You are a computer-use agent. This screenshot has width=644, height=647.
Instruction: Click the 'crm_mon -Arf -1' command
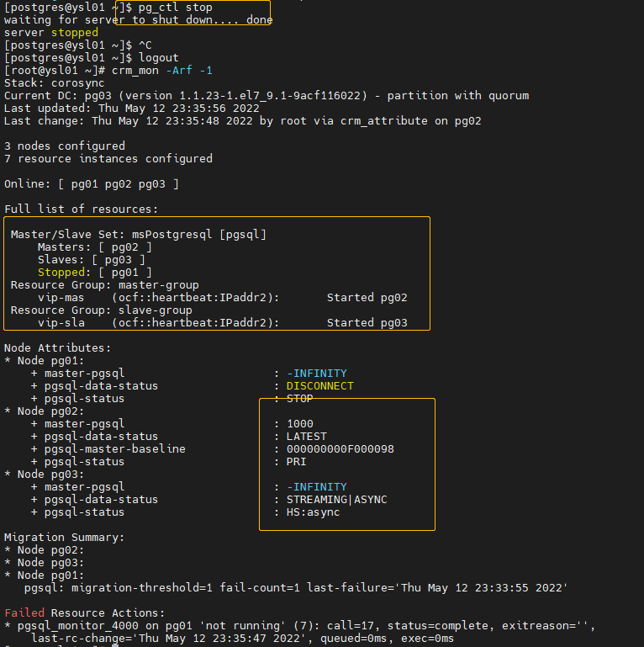(x=162, y=71)
